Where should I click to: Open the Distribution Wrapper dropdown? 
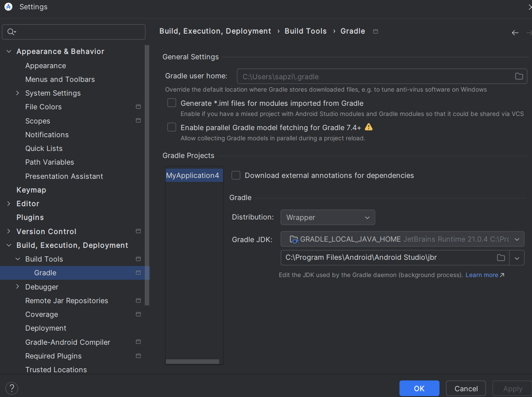coord(328,217)
